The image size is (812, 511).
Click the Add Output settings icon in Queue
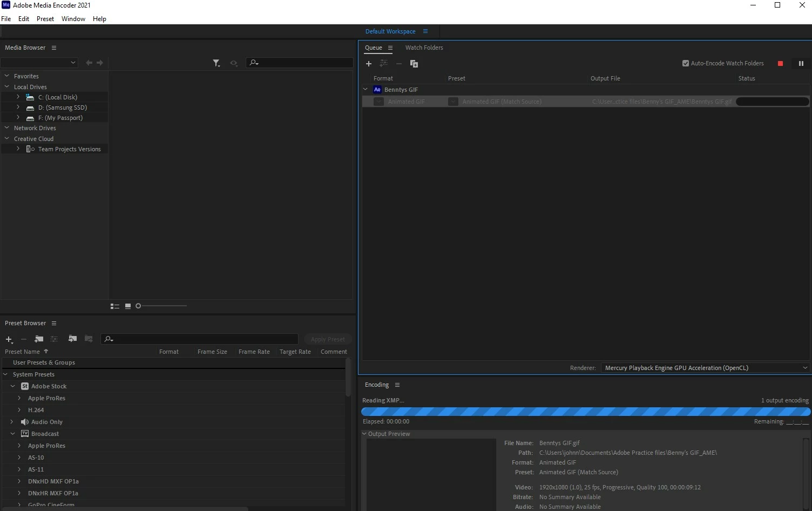click(x=383, y=64)
